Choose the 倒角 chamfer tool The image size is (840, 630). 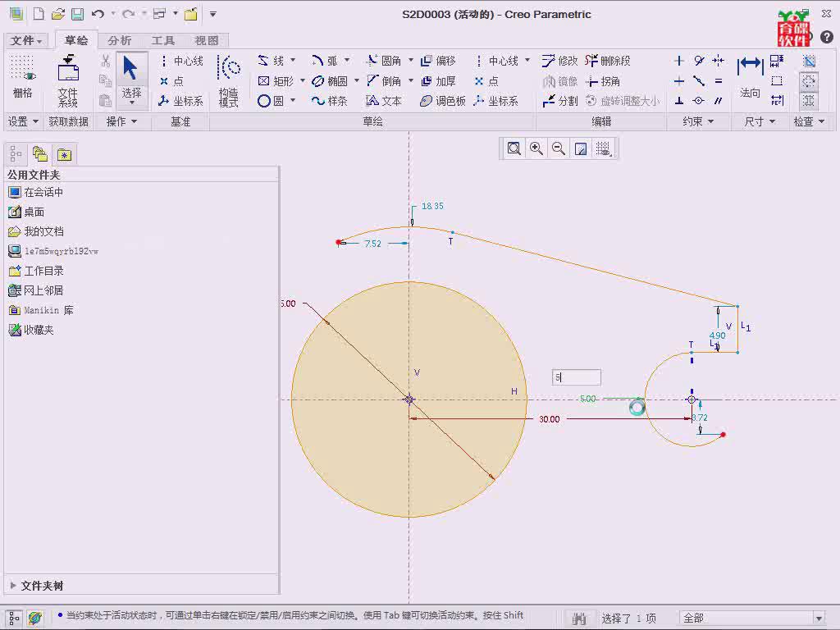coord(384,81)
